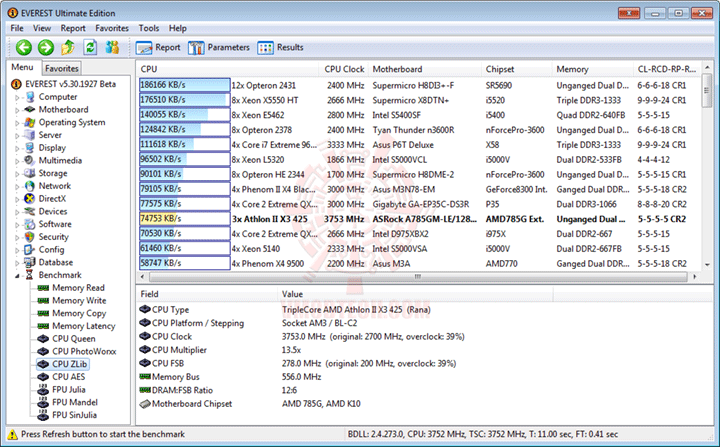
Task: Click the green Back arrow icon
Action: 24,47
